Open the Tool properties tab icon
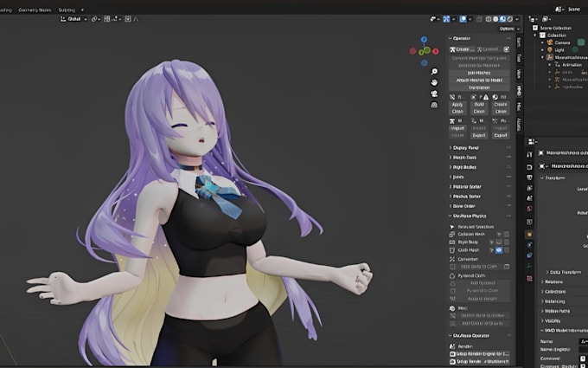This screenshot has height=368, width=588. [529, 155]
